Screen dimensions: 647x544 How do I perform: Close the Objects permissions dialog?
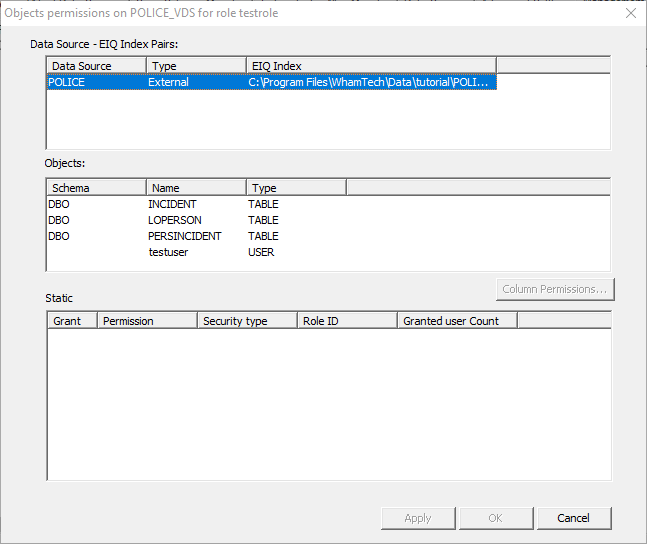click(630, 14)
